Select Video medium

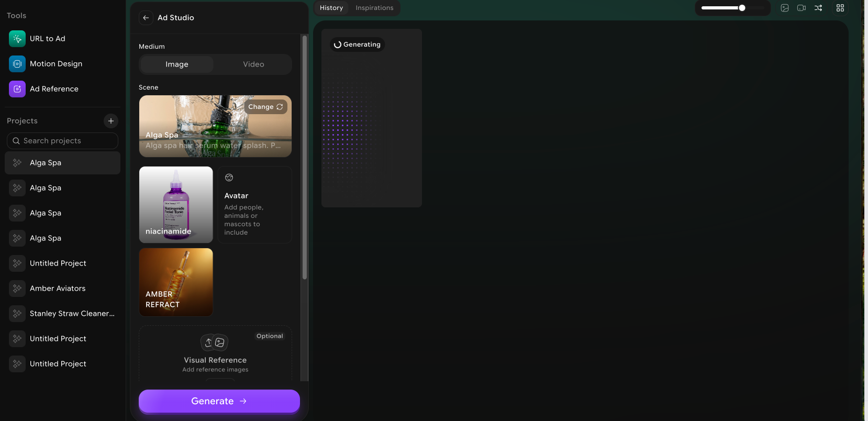(253, 64)
